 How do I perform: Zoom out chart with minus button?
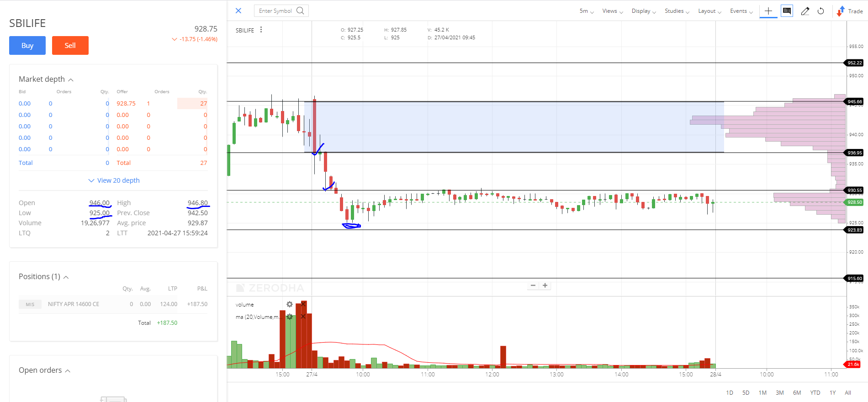(533, 286)
